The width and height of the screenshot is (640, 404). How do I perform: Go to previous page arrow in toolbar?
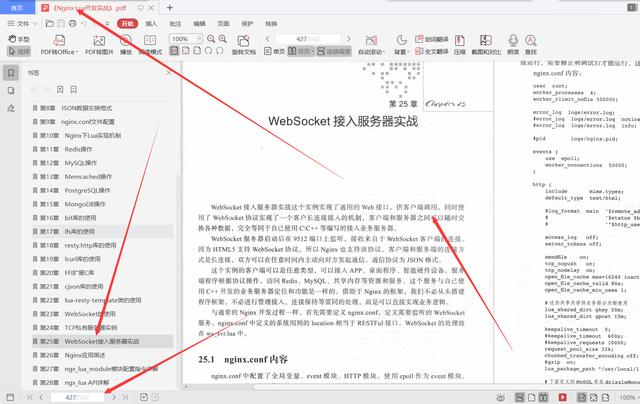point(267,39)
